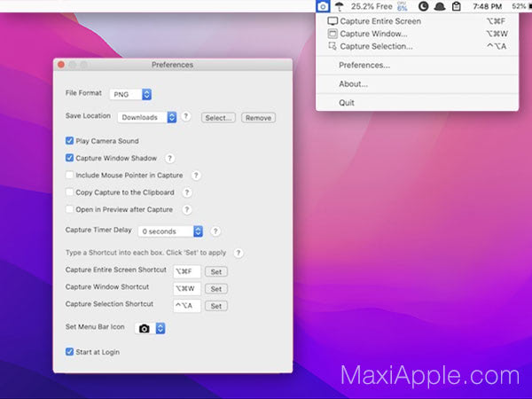Click Set for Capture Window Shortcut
The width and height of the screenshot is (532, 399).
pyautogui.click(x=216, y=289)
